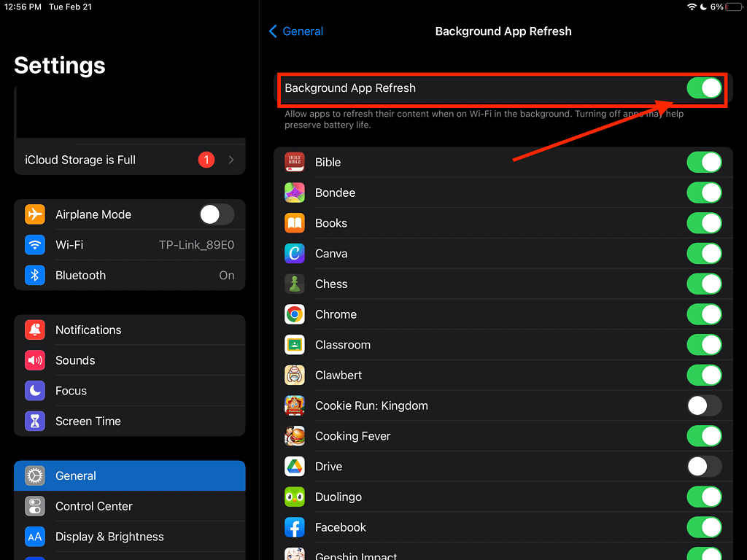Switch off Chrome background refresh
This screenshot has height=560, width=747.
(704, 315)
